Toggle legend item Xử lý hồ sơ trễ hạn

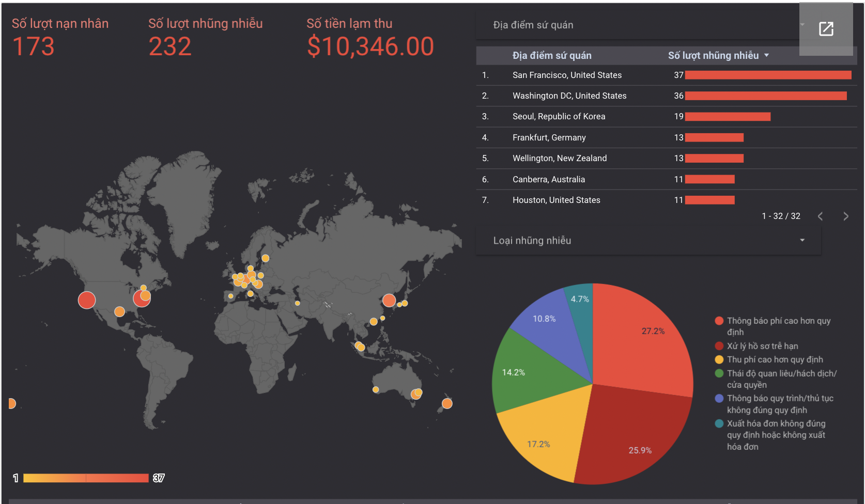tap(762, 346)
